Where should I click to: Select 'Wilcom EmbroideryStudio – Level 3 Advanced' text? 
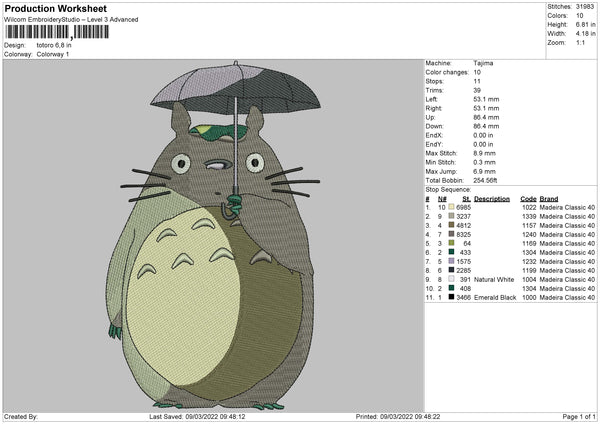71,20
